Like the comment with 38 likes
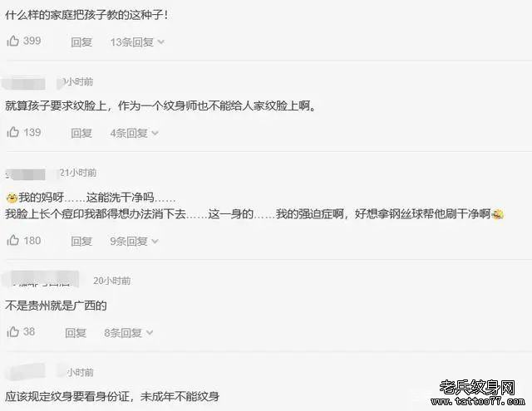532x411 pixels. [x=13, y=331]
